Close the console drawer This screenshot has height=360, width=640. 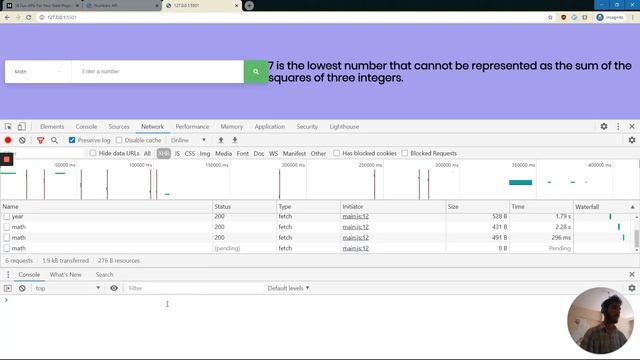632,274
